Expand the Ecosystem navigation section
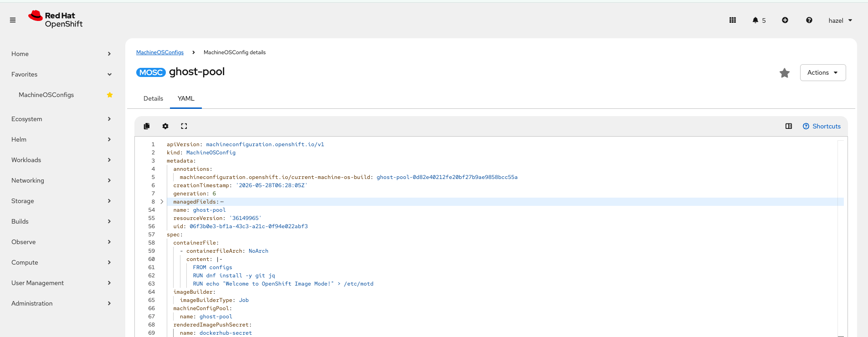 (x=62, y=119)
